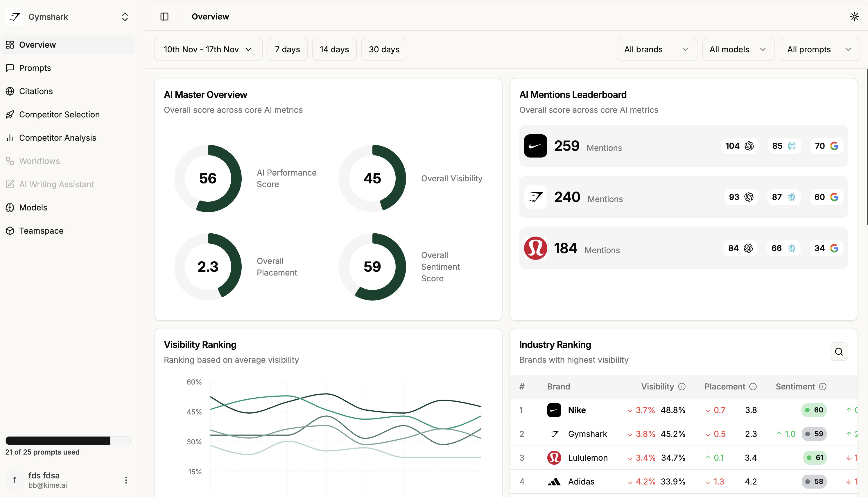This screenshot has width=868, height=497.
Task: Open the All prompts filter
Action: [819, 49]
